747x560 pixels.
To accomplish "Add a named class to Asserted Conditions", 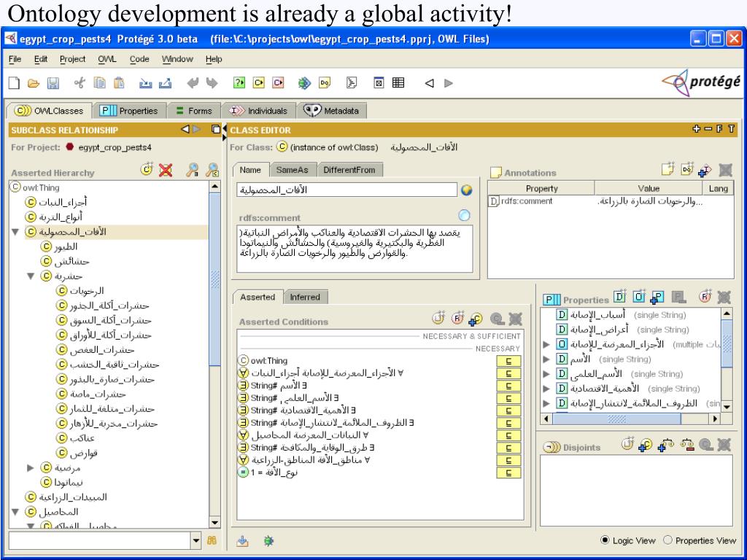I will point(476,319).
